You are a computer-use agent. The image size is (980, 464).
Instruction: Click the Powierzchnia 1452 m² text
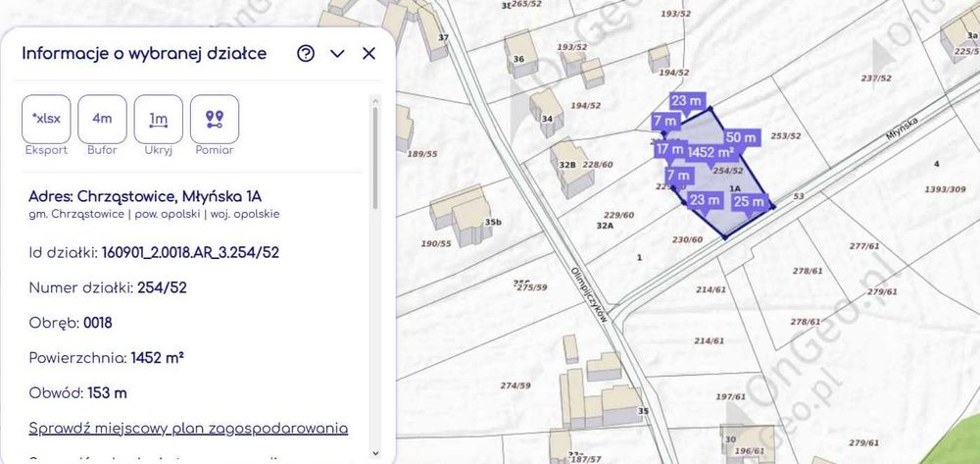click(106, 358)
